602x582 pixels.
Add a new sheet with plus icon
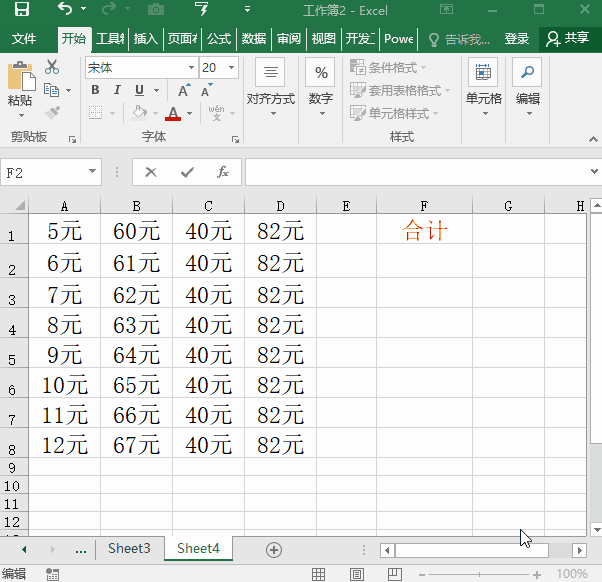coord(274,549)
